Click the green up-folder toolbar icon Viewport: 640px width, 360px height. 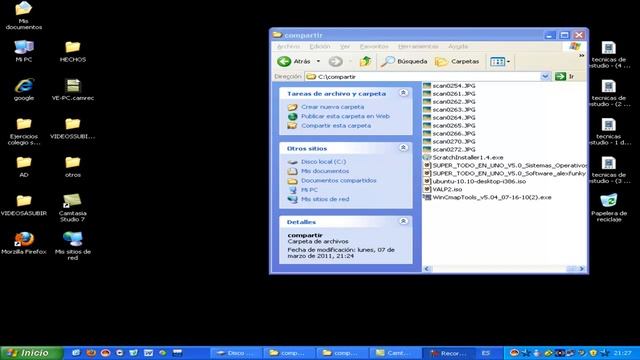coord(365,62)
